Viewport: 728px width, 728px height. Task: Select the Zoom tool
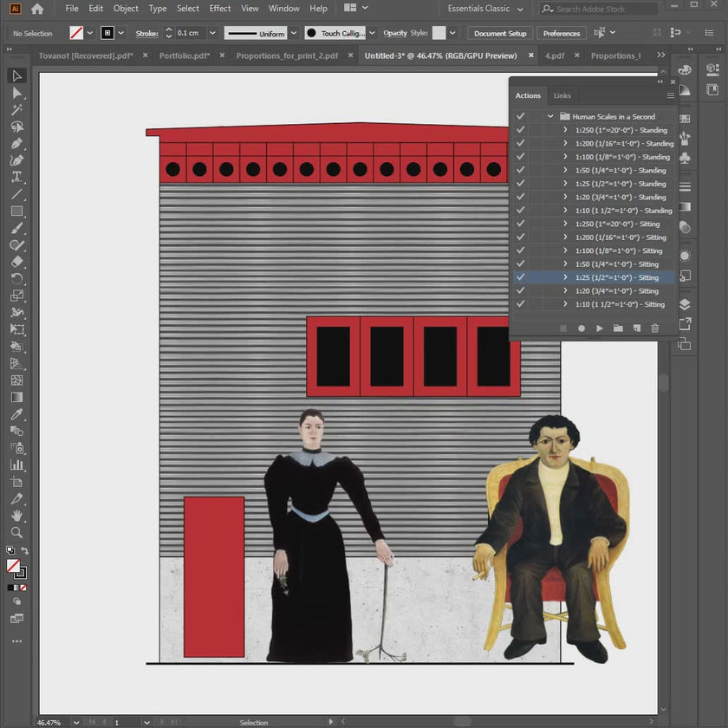tap(16, 532)
